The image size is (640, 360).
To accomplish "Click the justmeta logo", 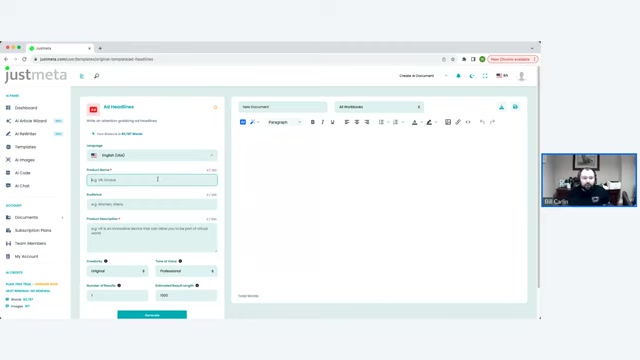I will tap(36, 75).
